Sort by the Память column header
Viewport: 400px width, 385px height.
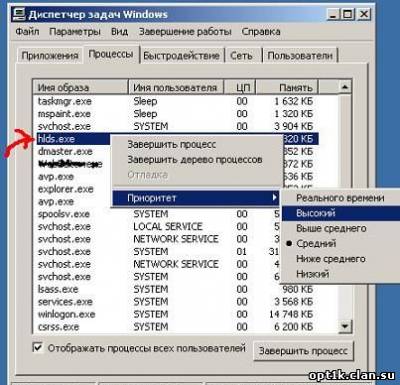[287, 87]
